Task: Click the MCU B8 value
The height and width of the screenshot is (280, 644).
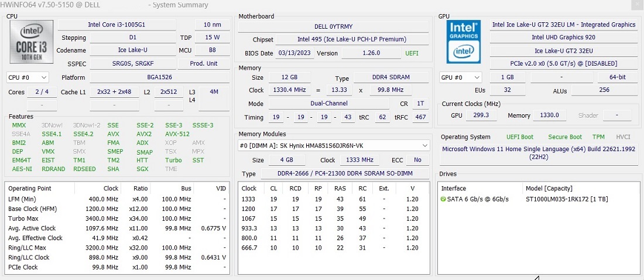Action: click(213, 50)
